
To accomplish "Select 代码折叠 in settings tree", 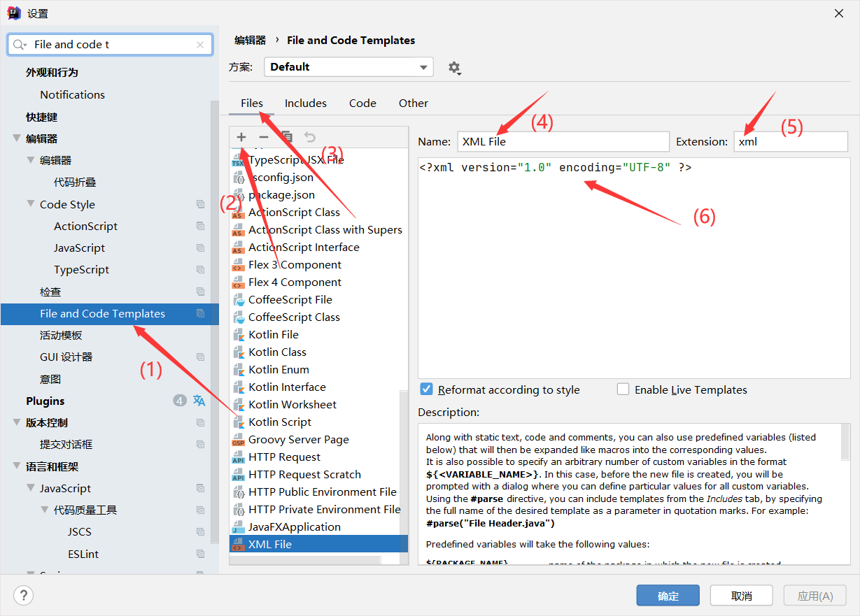I will coord(75,182).
